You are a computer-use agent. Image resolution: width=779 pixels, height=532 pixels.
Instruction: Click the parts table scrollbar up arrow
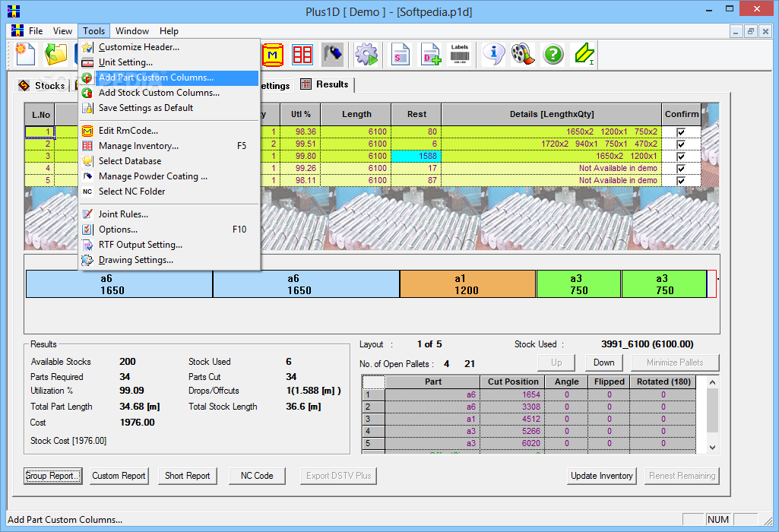click(712, 382)
